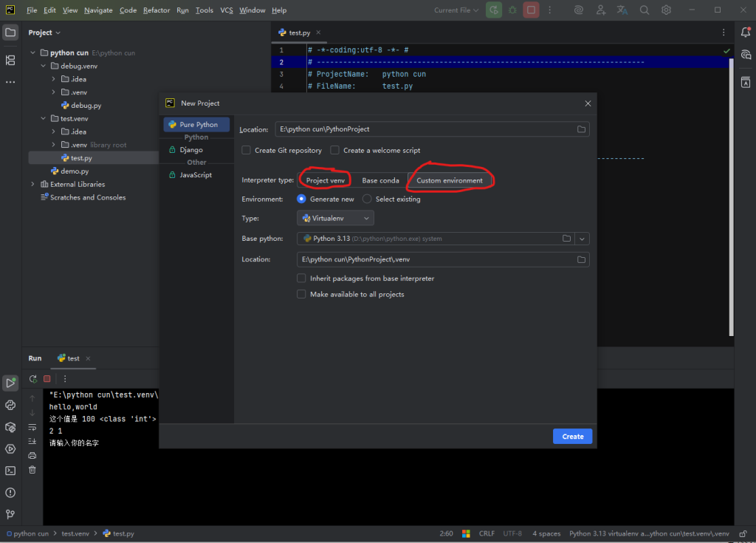Viewport: 756px width, 543px height.
Task: Open Search Everywhere magnifier icon
Action: [x=645, y=10]
